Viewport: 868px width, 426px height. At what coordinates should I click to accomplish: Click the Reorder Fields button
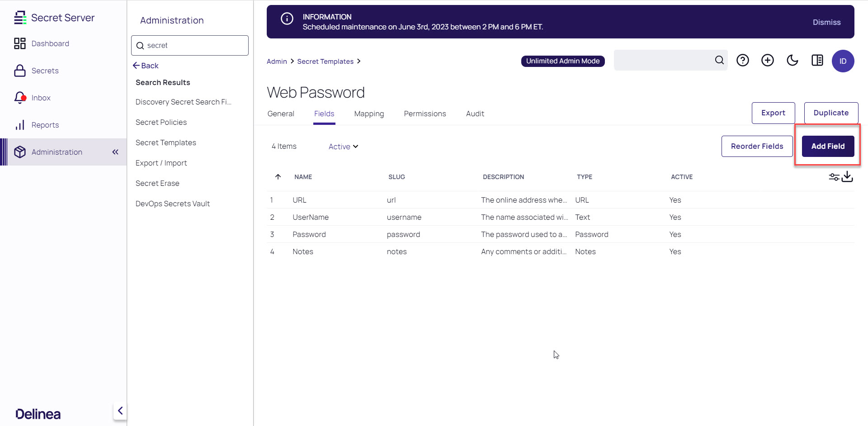(x=757, y=146)
